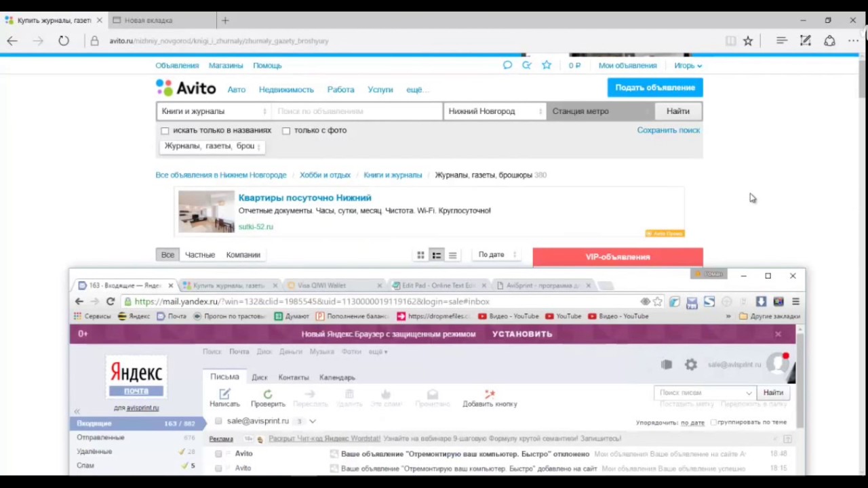Click Avito search text field
Image resolution: width=868 pixels, height=488 pixels.
pyautogui.click(x=357, y=111)
